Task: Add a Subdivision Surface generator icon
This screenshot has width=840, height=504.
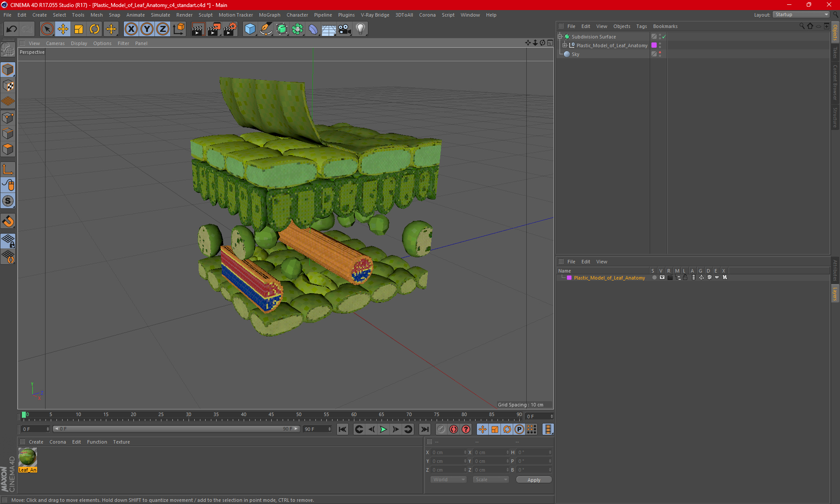Action: [x=282, y=29]
